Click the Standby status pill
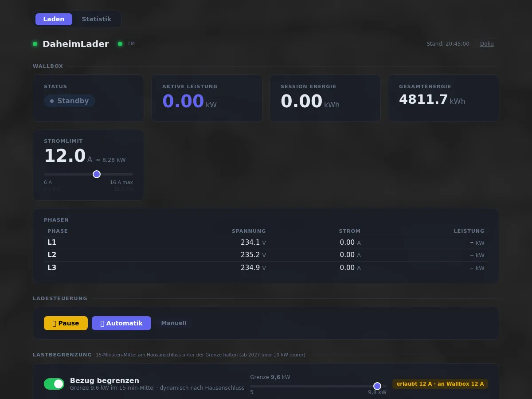 pyautogui.click(x=70, y=101)
